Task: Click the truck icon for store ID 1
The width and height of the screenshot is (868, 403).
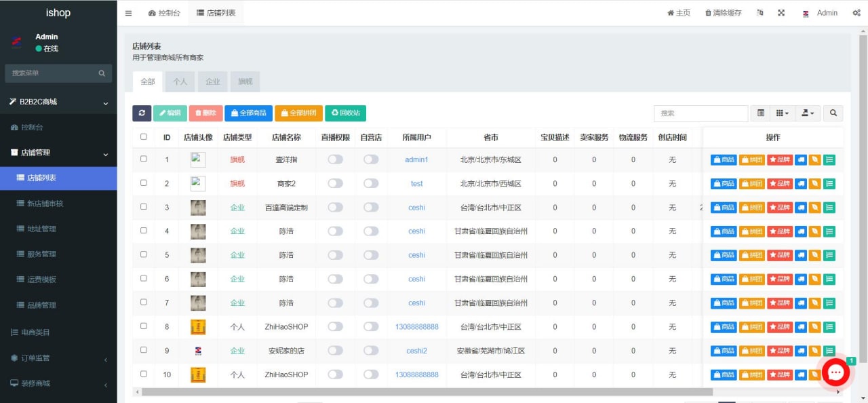Action: [801, 159]
